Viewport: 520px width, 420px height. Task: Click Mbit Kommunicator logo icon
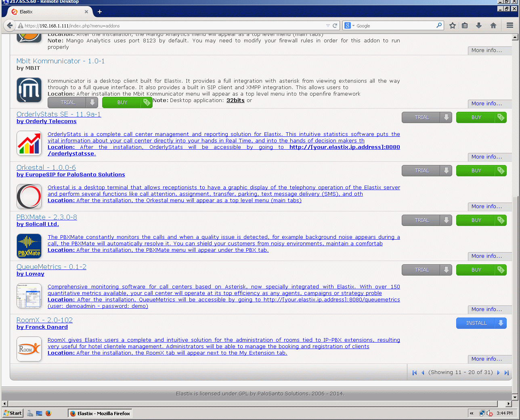point(29,90)
